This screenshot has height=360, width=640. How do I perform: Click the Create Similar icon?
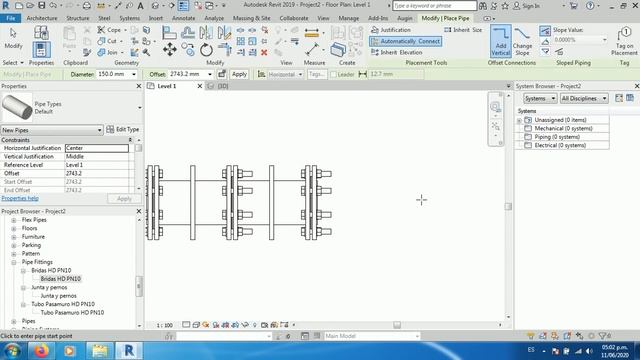tap(338, 50)
